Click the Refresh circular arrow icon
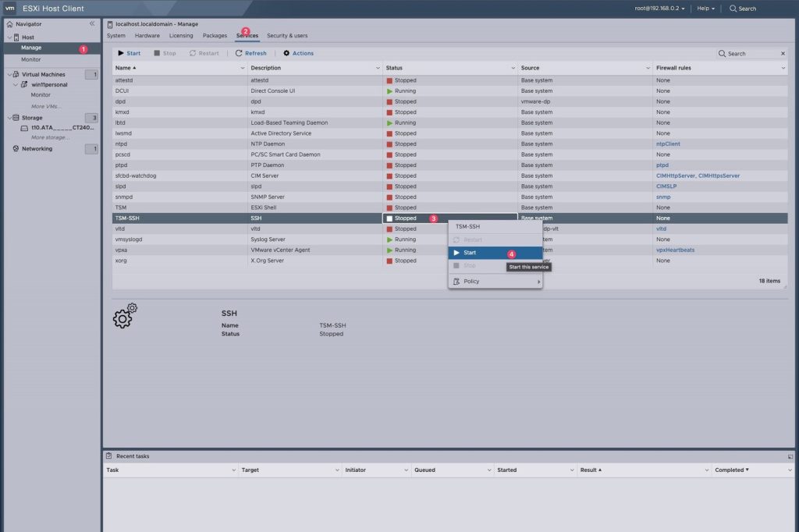The width and height of the screenshot is (799, 532). (239, 53)
